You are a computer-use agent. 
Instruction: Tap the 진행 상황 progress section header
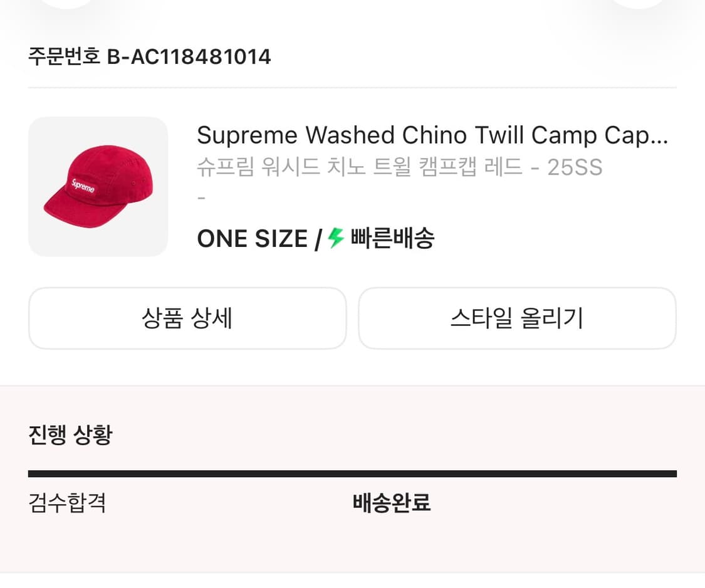(x=70, y=434)
